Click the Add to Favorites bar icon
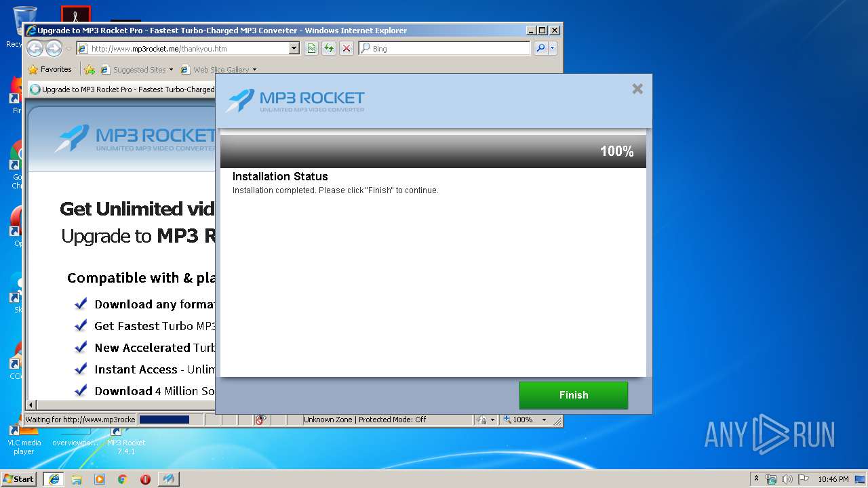868x488 pixels. (x=90, y=69)
